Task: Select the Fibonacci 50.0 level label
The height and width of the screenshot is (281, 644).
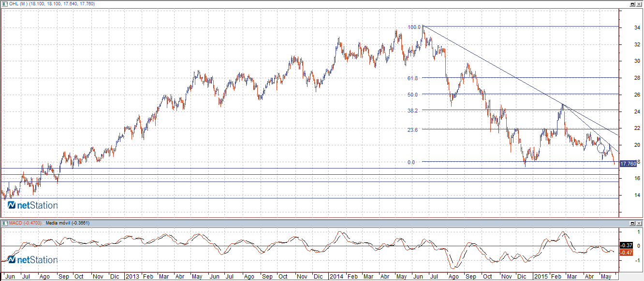Action: click(x=412, y=95)
